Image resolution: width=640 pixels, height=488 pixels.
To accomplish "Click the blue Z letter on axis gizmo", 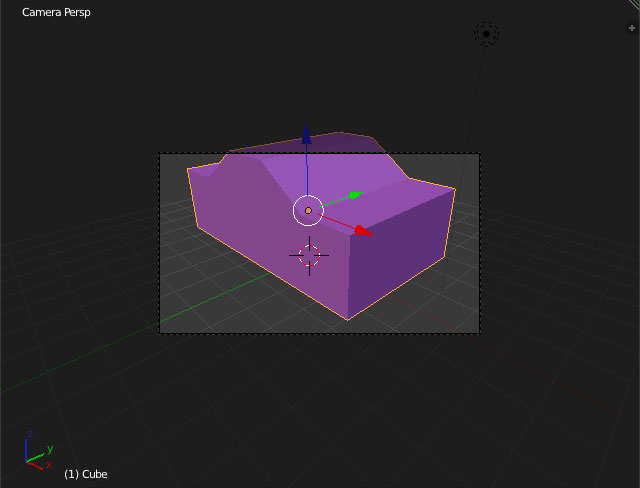I will point(31,435).
